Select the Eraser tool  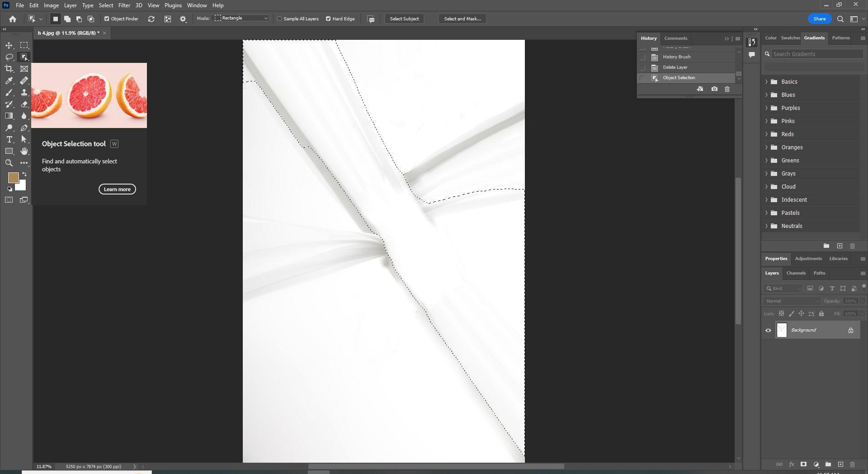tap(24, 104)
